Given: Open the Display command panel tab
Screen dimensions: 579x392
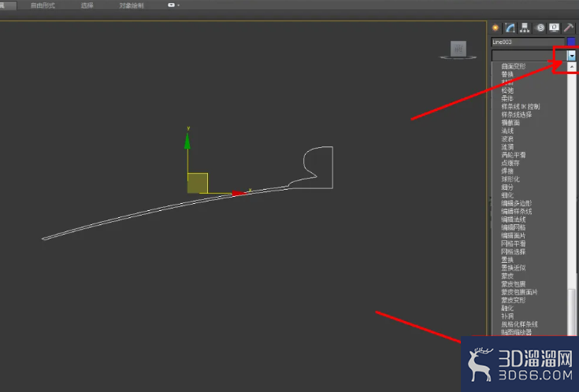Looking at the screenshot, I should pos(554,28).
